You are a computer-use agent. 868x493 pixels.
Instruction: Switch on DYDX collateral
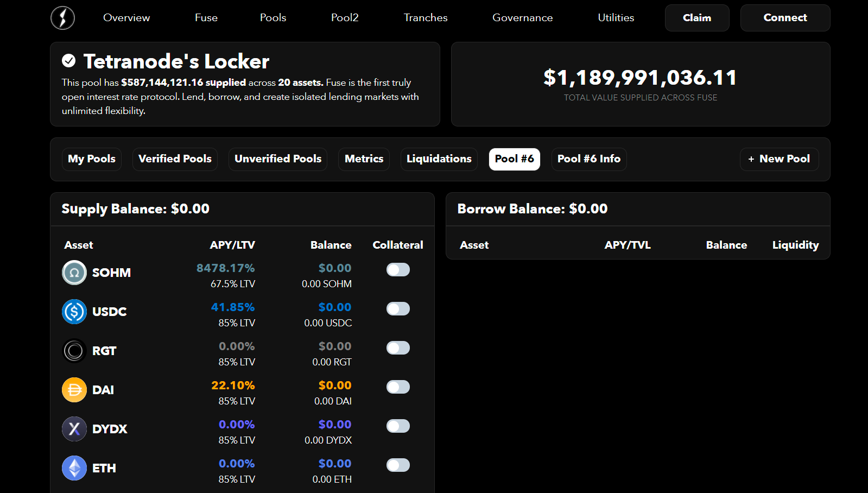click(398, 426)
